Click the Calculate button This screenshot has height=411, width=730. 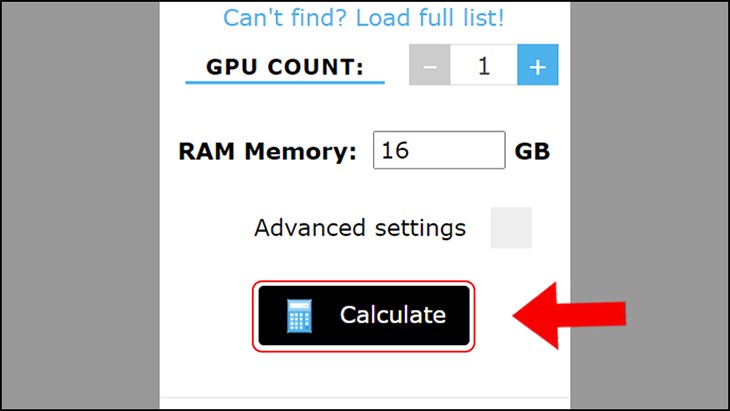pos(364,316)
